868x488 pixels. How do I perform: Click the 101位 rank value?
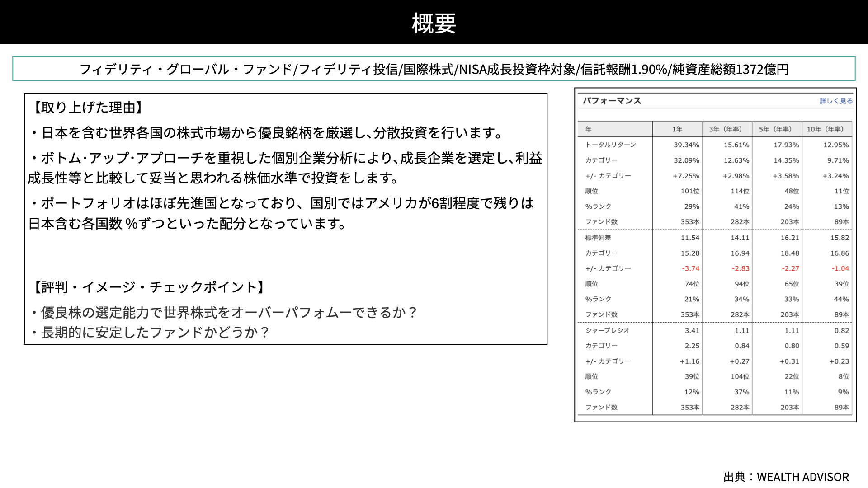coord(690,191)
